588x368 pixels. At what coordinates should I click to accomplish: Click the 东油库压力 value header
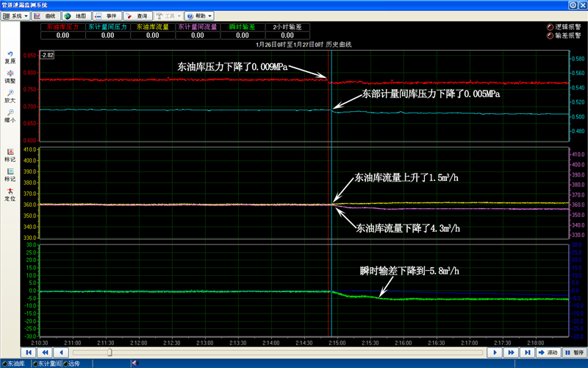(x=62, y=26)
